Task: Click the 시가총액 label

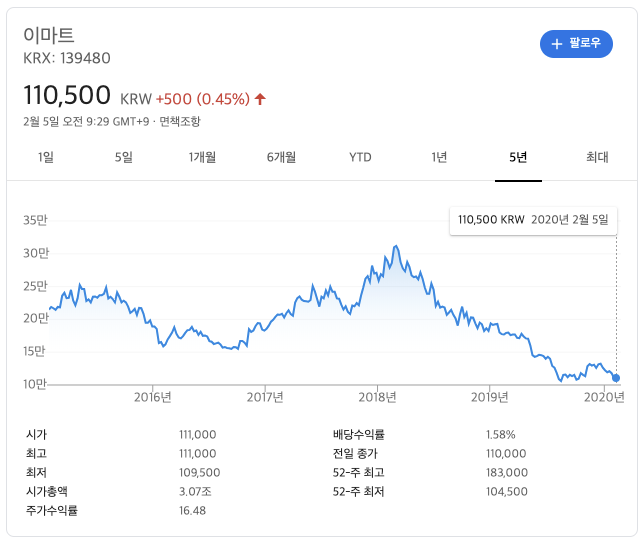Action: (47, 491)
